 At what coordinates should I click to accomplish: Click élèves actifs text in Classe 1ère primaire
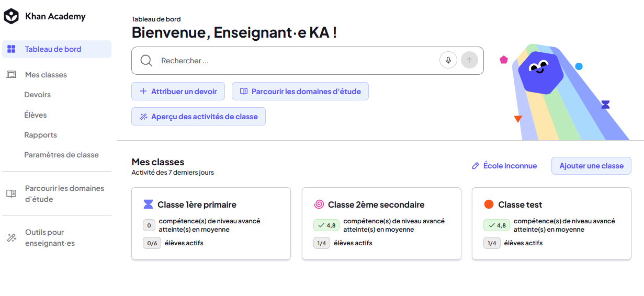[184, 243]
